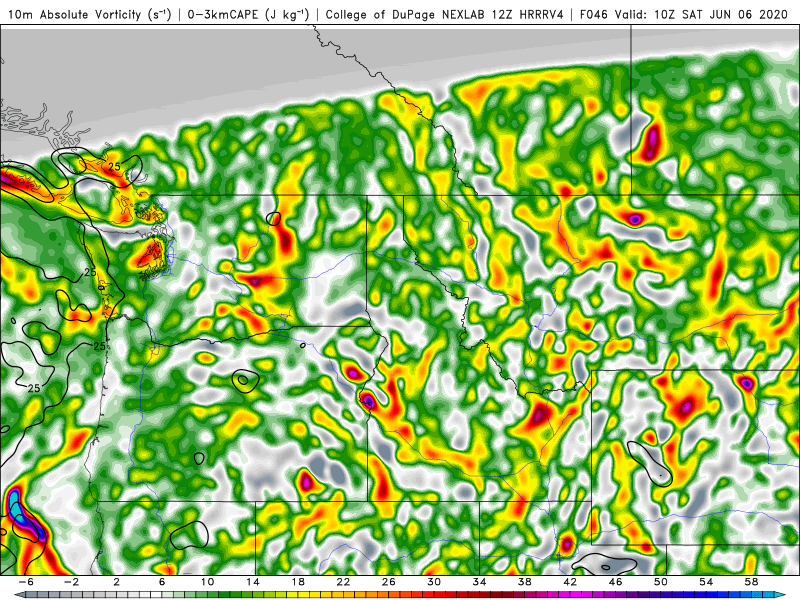Click the "F046" forecast hour label
The height and width of the screenshot is (600, 800).
594,14
